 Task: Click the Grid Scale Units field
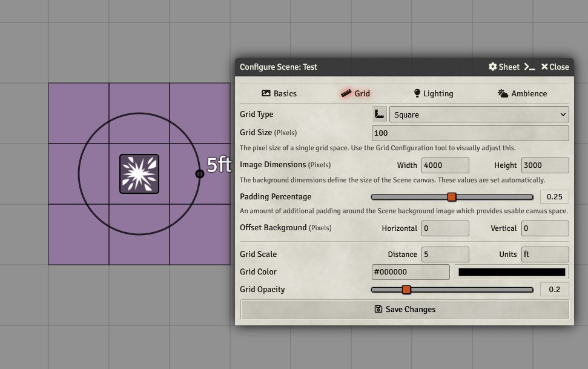(x=545, y=254)
